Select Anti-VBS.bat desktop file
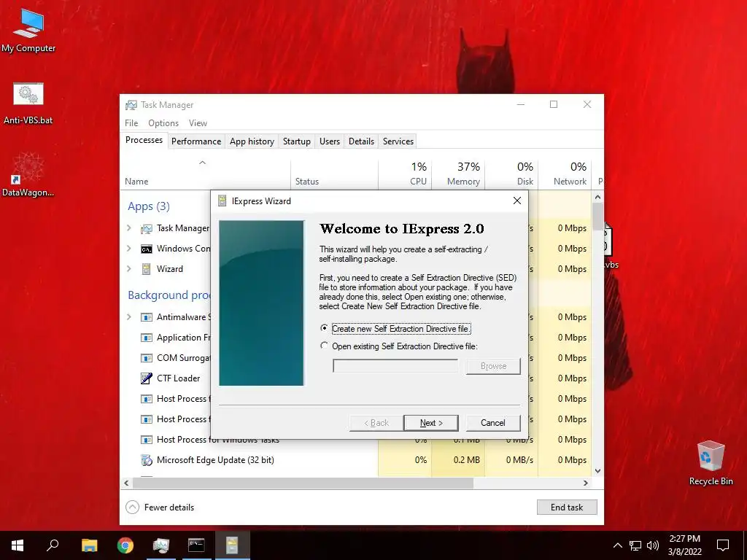 tap(28, 104)
